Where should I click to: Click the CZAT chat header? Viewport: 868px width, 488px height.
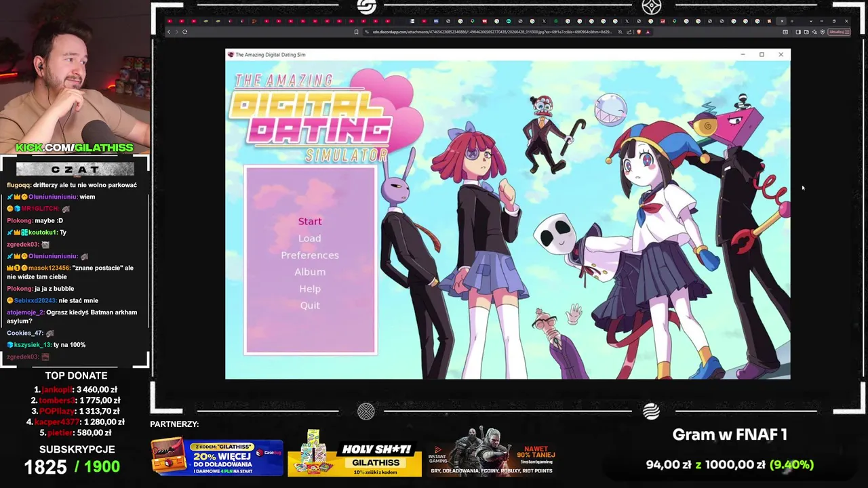pyautogui.click(x=75, y=169)
